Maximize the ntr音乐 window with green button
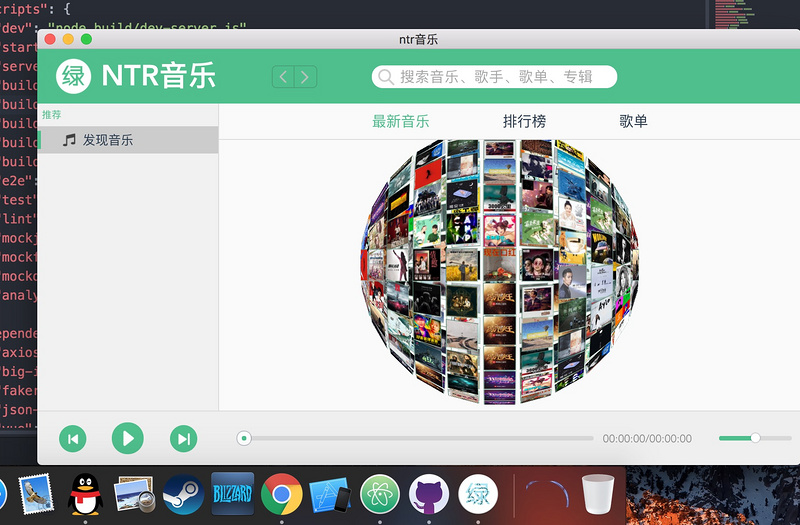Screen dimensions: 800x525 tap(87, 39)
